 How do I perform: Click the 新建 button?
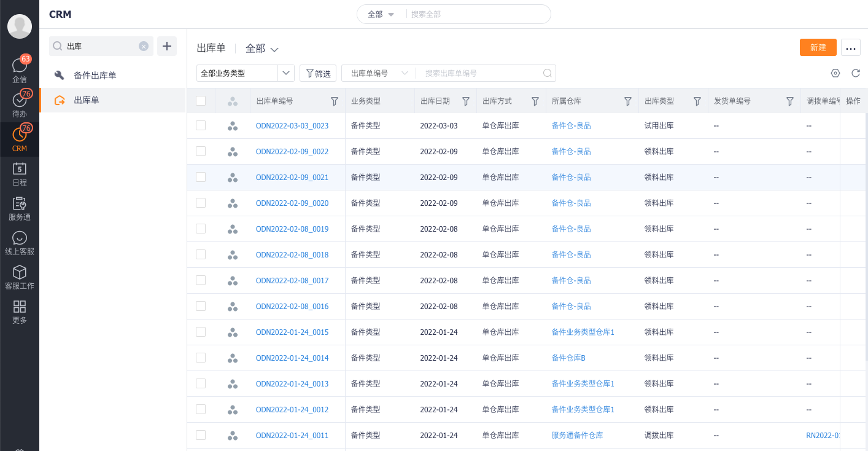point(818,47)
